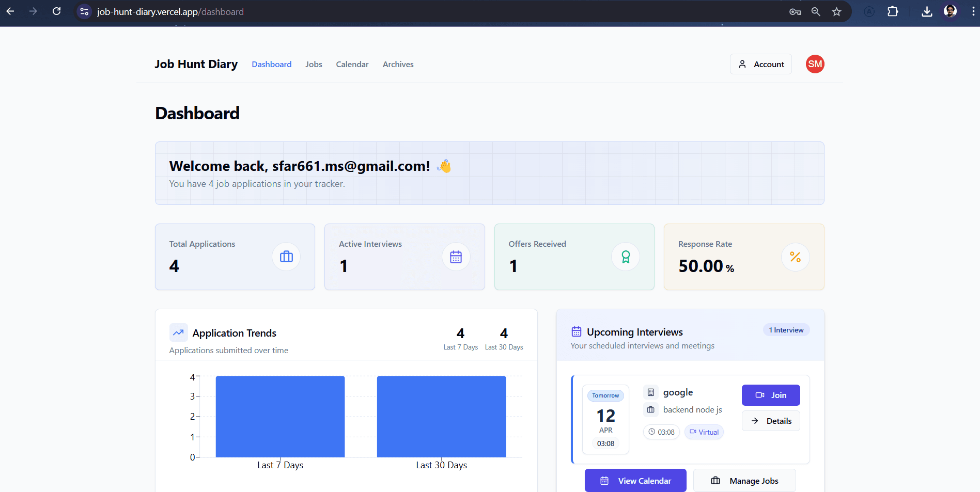980x492 pixels.
Task: Click the percent icon in Response Rate
Action: point(795,257)
